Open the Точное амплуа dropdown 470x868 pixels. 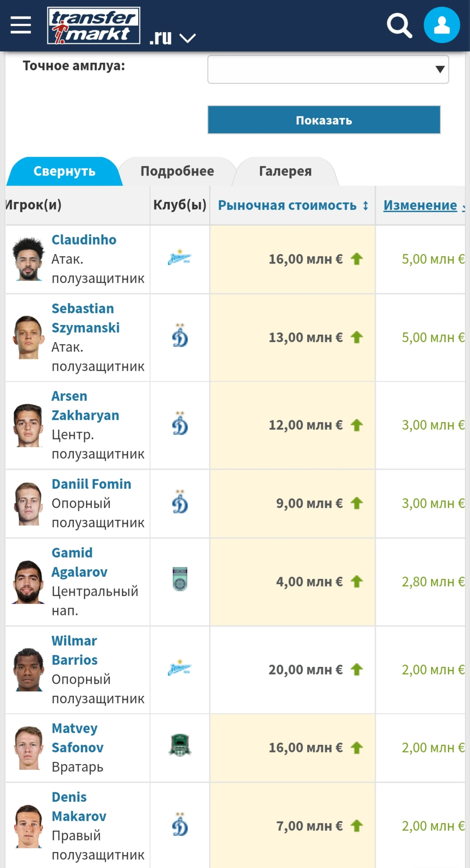click(x=328, y=69)
